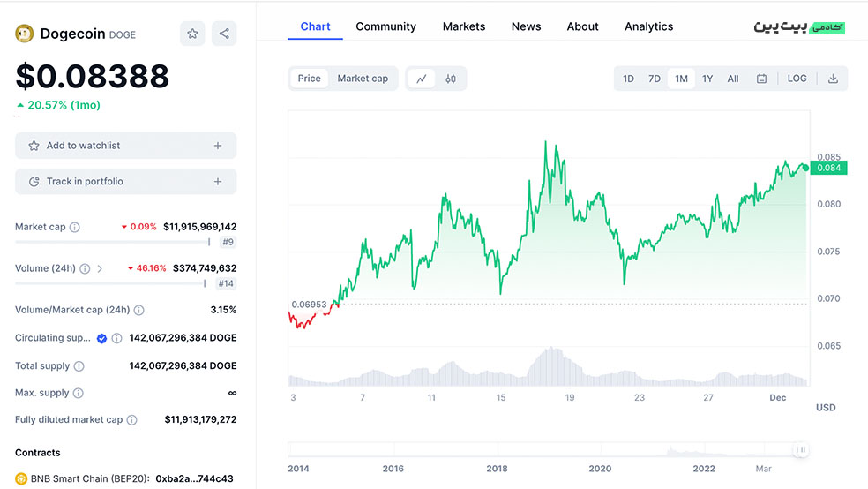Expand Volume (24h) details chevron
Image resolution: width=868 pixels, height=489 pixels.
100,268
